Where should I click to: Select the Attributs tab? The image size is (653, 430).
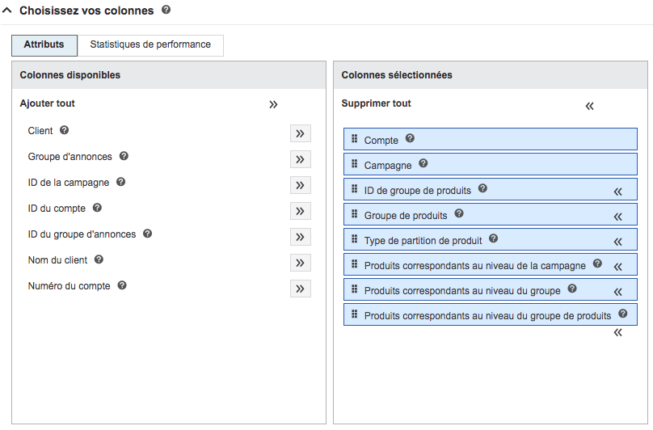(44, 45)
